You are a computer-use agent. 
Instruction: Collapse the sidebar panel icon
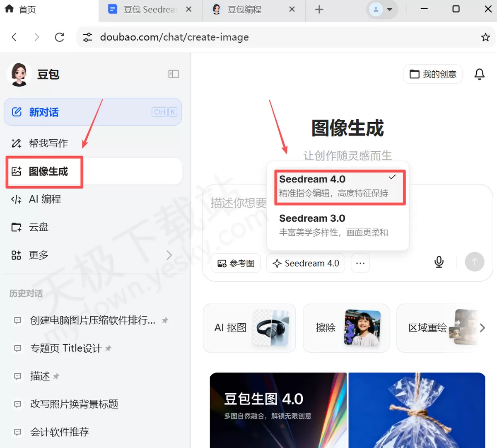click(x=174, y=74)
